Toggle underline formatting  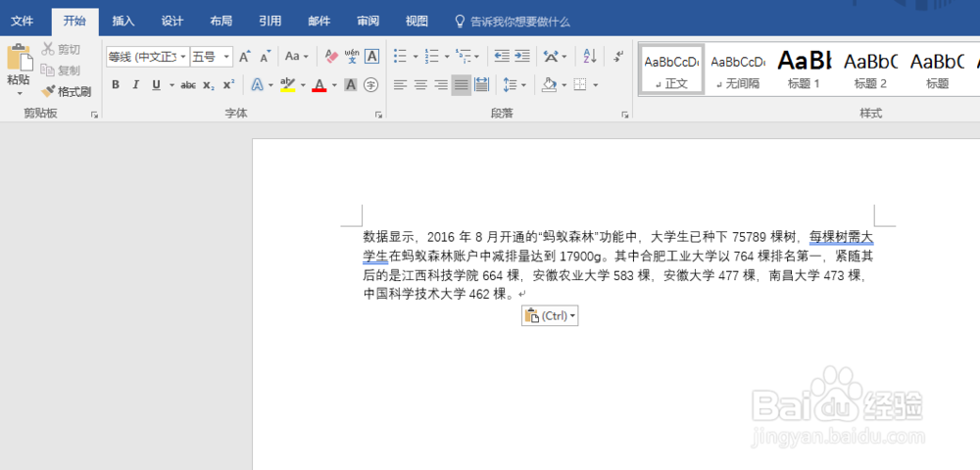coord(156,85)
